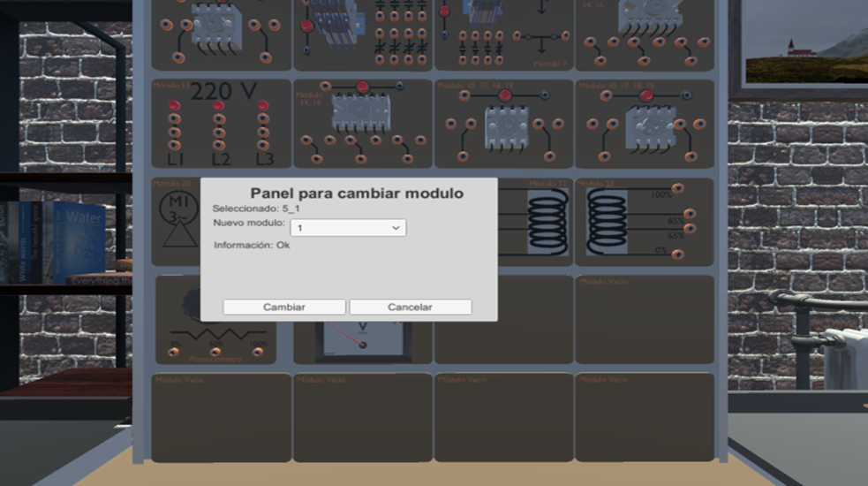868x486 pixels.
Task: Click the transformer 100% tap terminal
Action: pos(677,189)
